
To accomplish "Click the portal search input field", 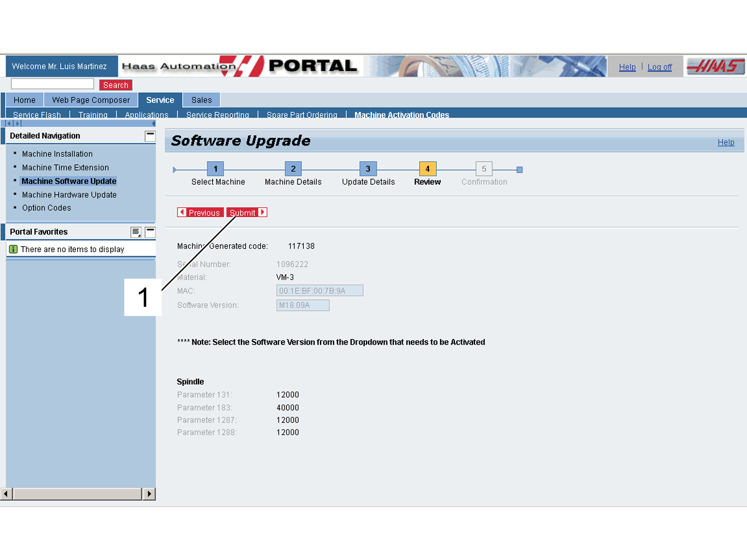I will 52,84.
